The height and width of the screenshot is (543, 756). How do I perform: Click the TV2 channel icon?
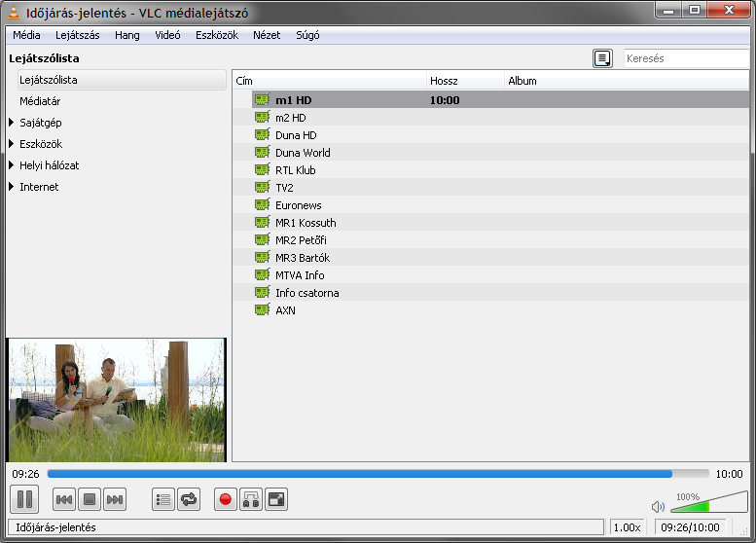point(263,187)
